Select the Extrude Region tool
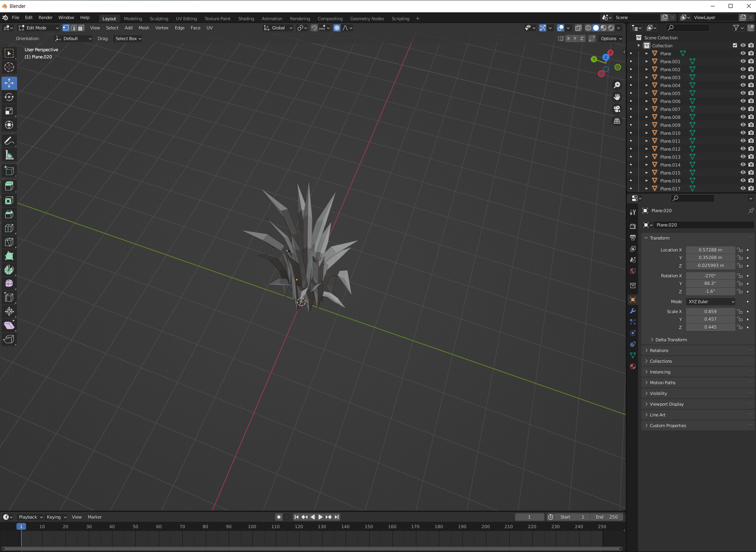This screenshot has height=552, width=756. coord(9,186)
